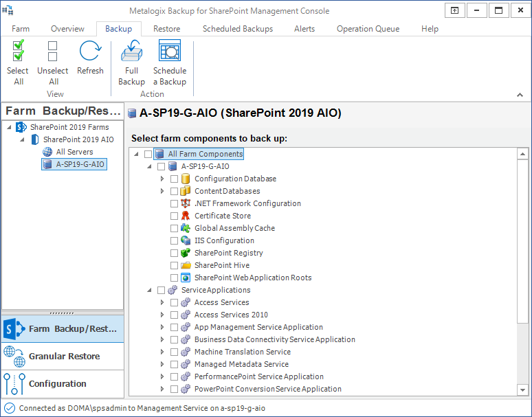Click the Select All checkmarks icon
This screenshot has width=532, height=417.
[19, 51]
